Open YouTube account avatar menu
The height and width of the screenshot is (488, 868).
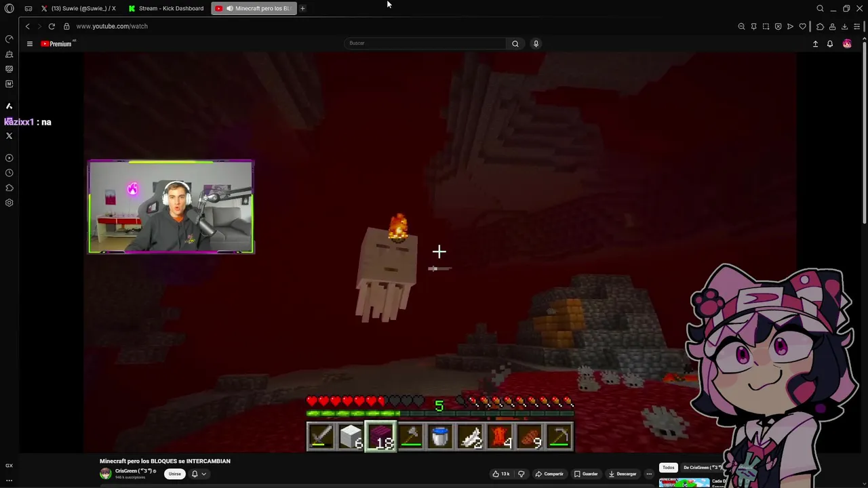click(x=847, y=43)
